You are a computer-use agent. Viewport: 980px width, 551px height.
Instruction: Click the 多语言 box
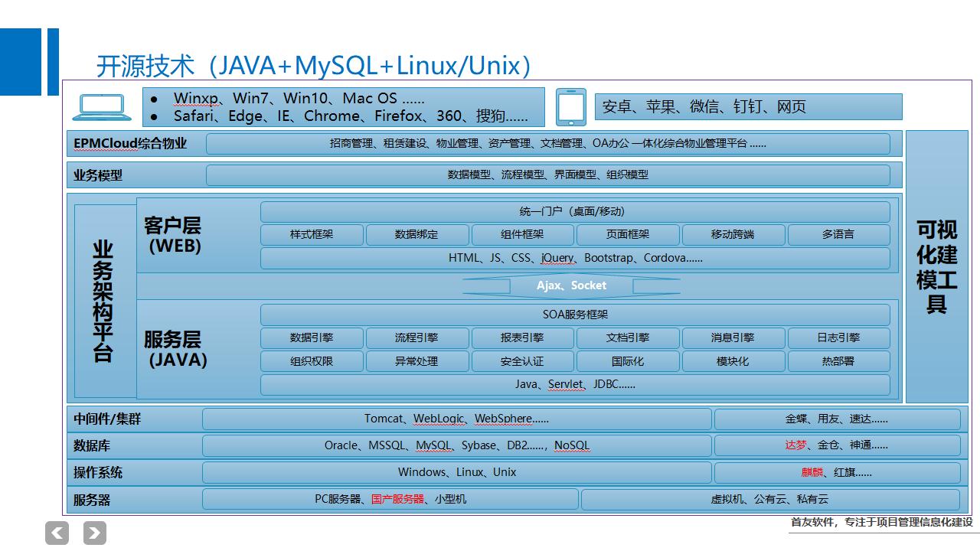(839, 235)
